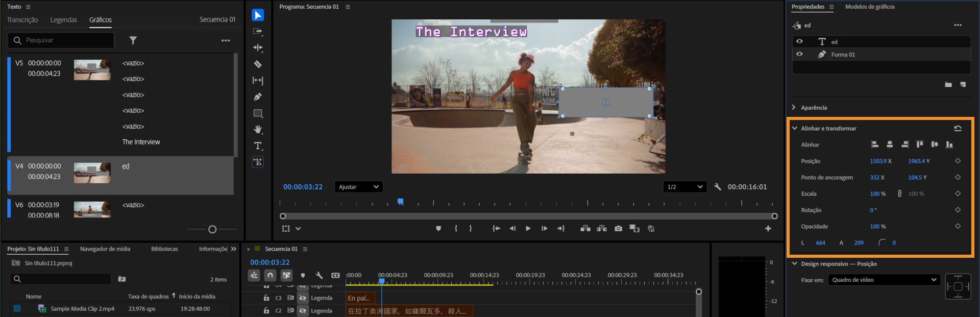Align horizontal center in Alinhar row
Viewport: 980px width, 317px height.
890,144
